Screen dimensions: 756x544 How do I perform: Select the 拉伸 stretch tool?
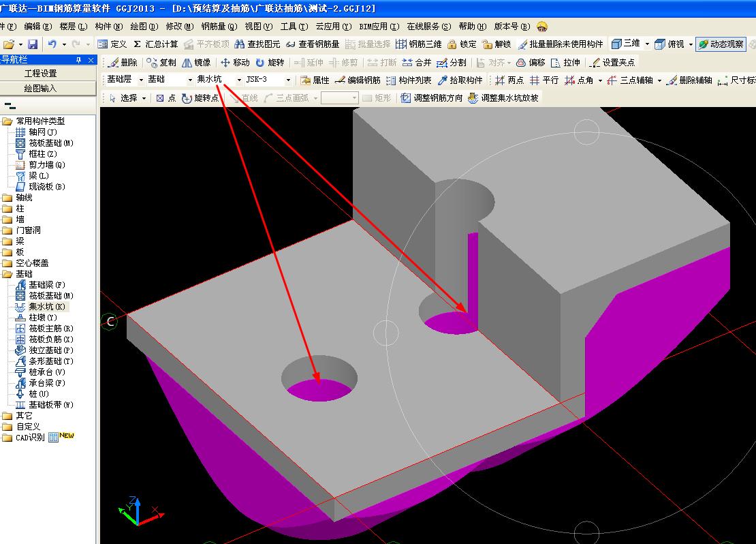pos(565,63)
